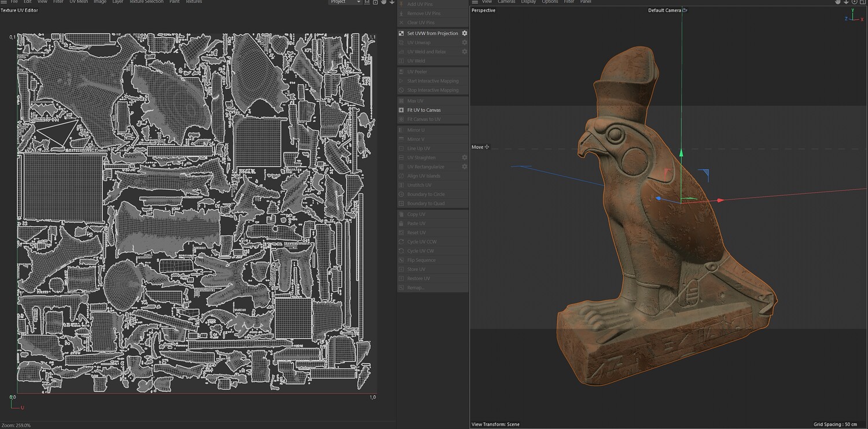The image size is (868, 429).
Task: Click the red X axis arrow handle
Action: 720,200
